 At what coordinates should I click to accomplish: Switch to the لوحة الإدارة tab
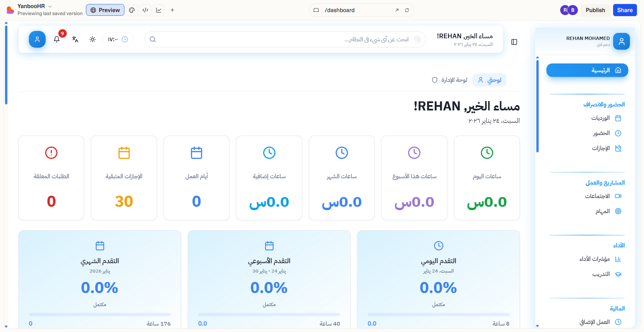(x=449, y=80)
